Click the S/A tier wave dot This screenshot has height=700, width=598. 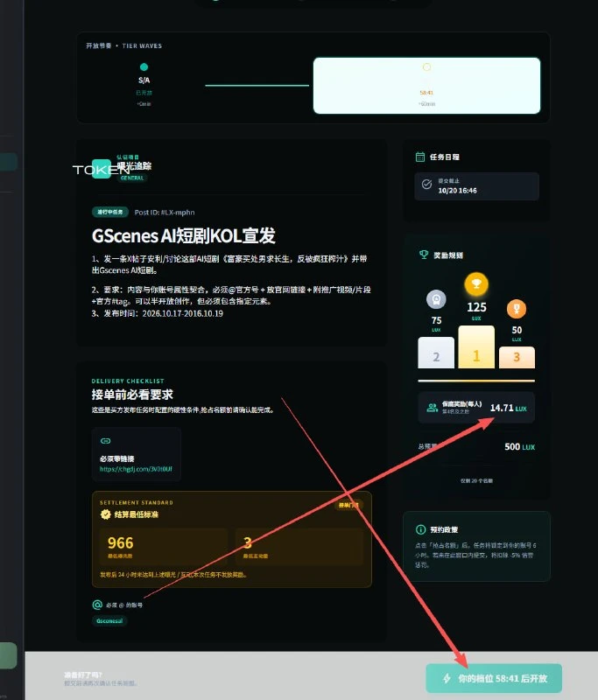point(144,67)
